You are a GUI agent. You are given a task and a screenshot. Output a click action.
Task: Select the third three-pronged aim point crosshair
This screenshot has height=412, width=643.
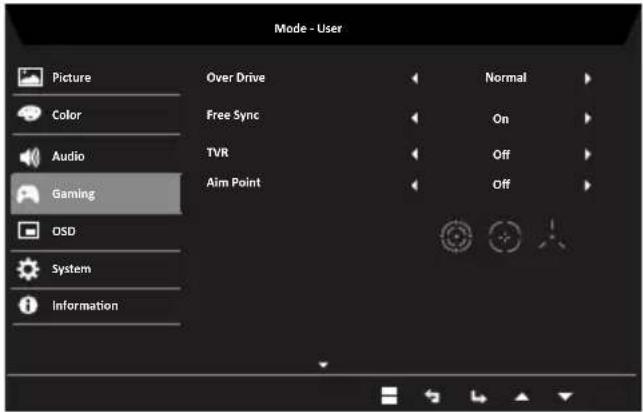pos(552,235)
